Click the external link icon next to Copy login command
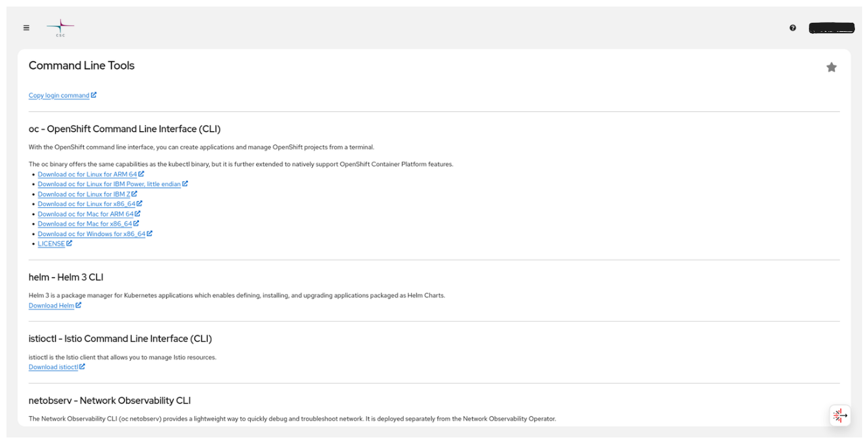This screenshot has width=868, height=444. (x=94, y=94)
